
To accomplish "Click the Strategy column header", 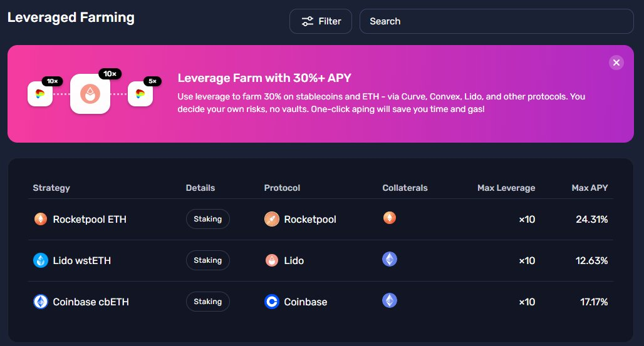I will (x=51, y=188).
